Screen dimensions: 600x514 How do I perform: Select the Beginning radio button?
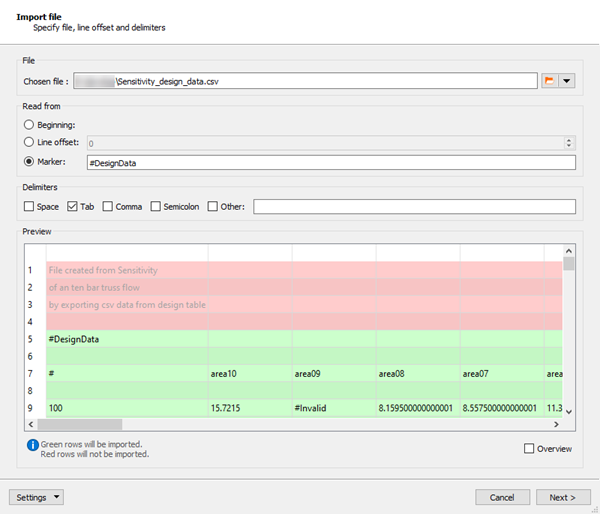[29, 125]
